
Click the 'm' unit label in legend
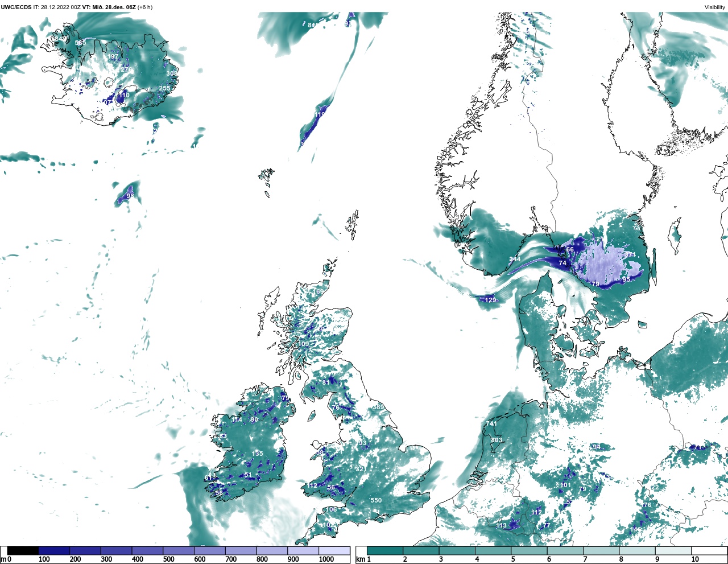tap(3, 560)
